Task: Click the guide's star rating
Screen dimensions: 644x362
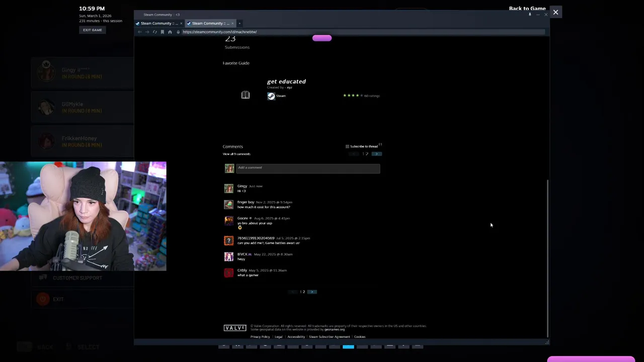Action: point(353,96)
